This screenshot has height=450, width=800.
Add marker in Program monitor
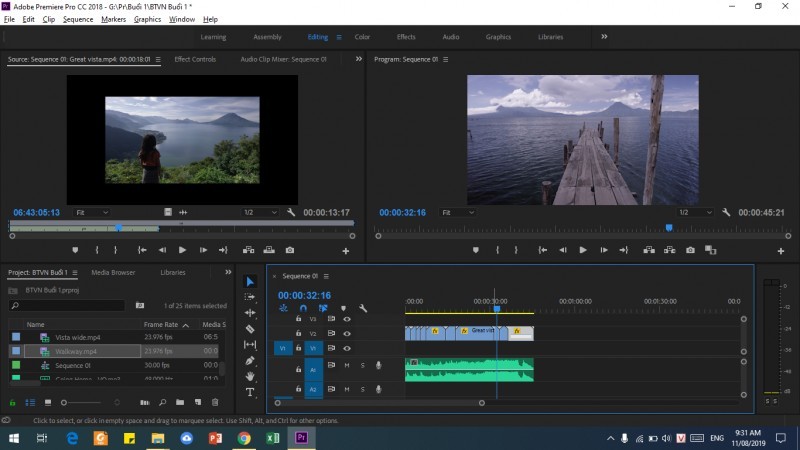tap(476, 250)
